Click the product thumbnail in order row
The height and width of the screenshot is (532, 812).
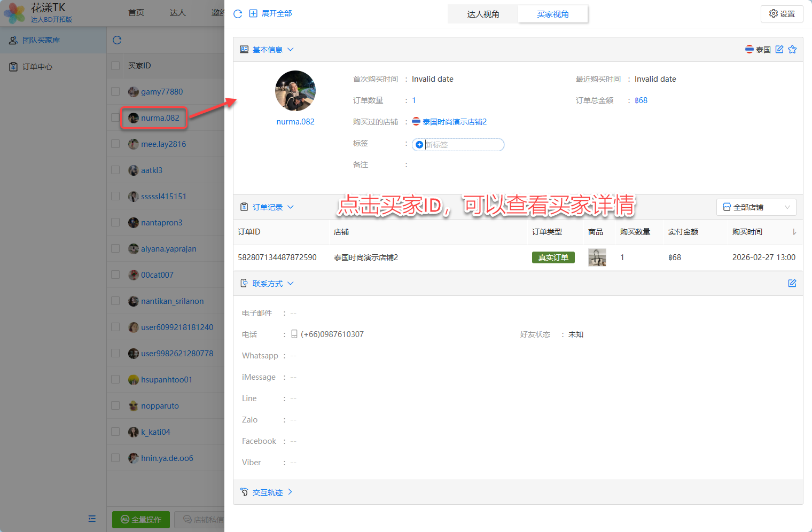coord(597,257)
